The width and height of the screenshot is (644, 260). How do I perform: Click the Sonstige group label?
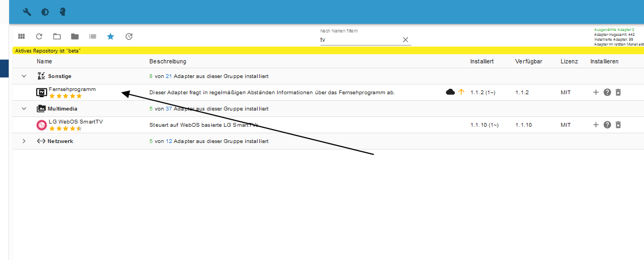pos(60,76)
